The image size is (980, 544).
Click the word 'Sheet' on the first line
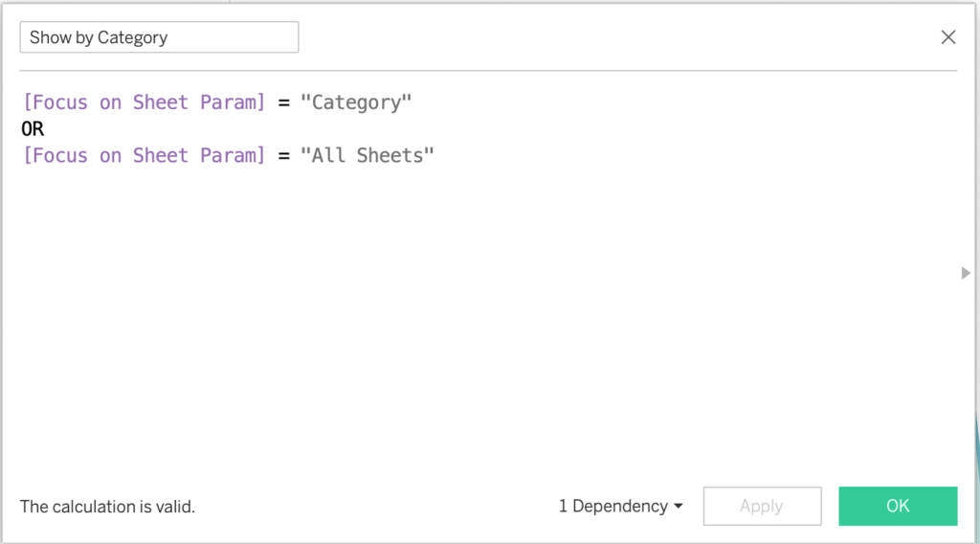click(160, 102)
